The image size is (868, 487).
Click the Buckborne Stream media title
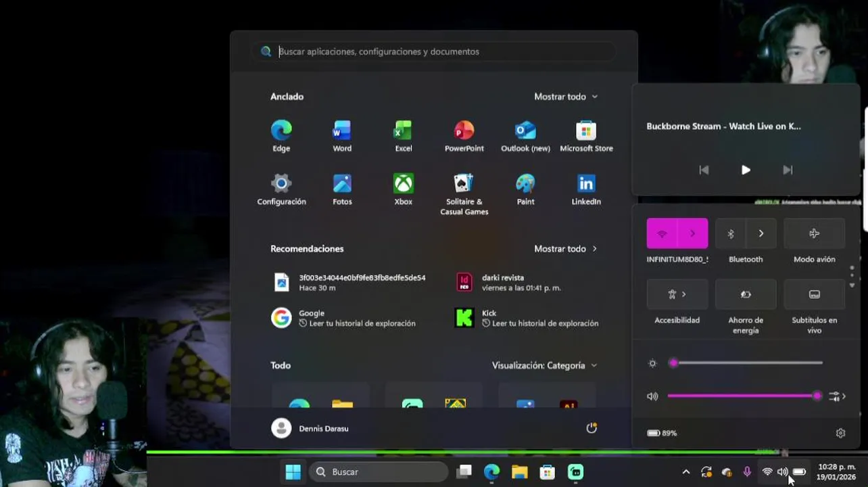(723, 126)
